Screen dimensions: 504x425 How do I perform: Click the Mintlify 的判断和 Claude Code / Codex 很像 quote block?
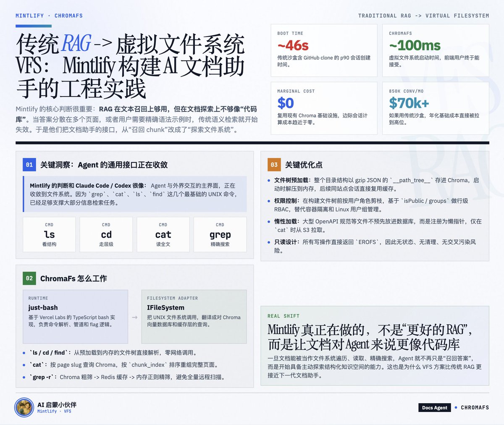tap(135, 194)
